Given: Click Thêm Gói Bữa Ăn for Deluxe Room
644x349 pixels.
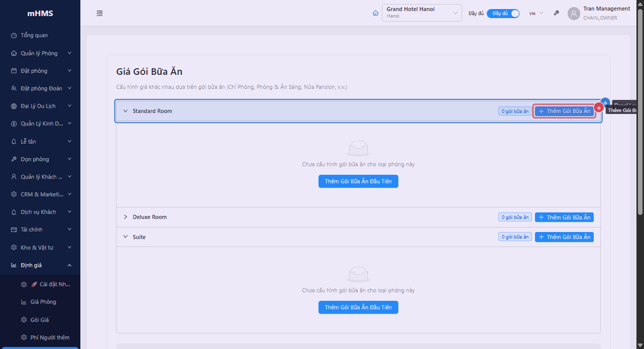Looking at the screenshot, I should [564, 217].
